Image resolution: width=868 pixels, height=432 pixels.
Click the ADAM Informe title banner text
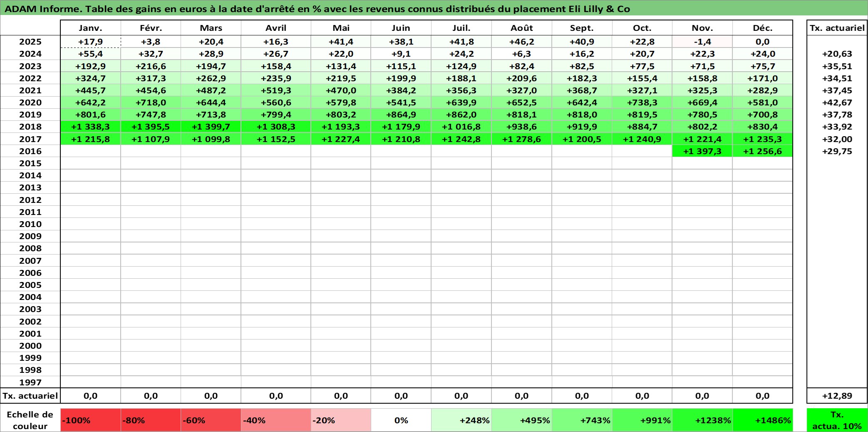click(x=317, y=9)
